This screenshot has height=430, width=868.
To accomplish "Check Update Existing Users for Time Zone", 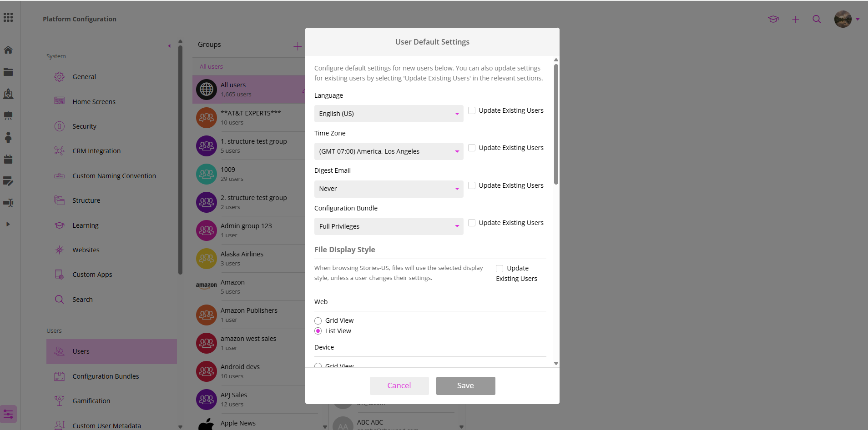I will pyautogui.click(x=472, y=148).
